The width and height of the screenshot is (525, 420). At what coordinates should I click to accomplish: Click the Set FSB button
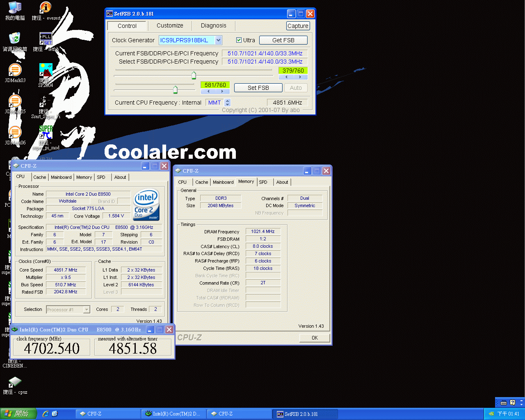pos(258,88)
